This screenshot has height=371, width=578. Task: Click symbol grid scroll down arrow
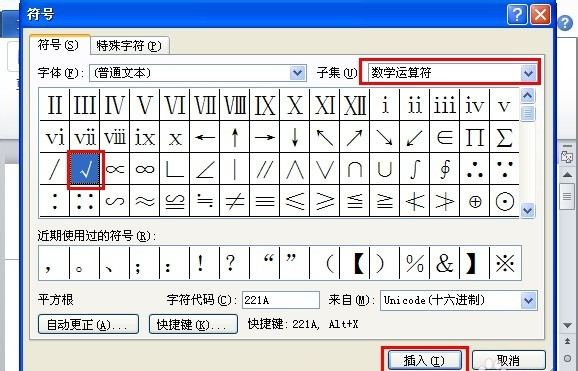pyautogui.click(x=527, y=210)
